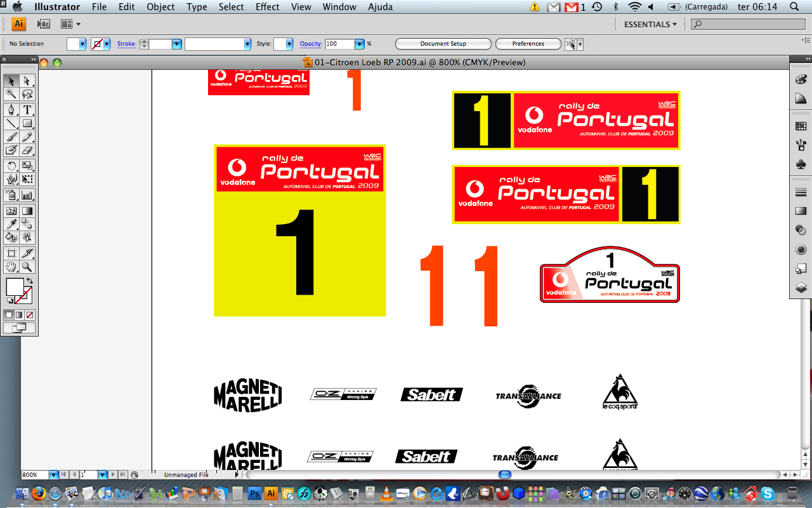This screenshot has height=508, width=812.
Task: Open the Type menu
Action: [x=197, y=7]
